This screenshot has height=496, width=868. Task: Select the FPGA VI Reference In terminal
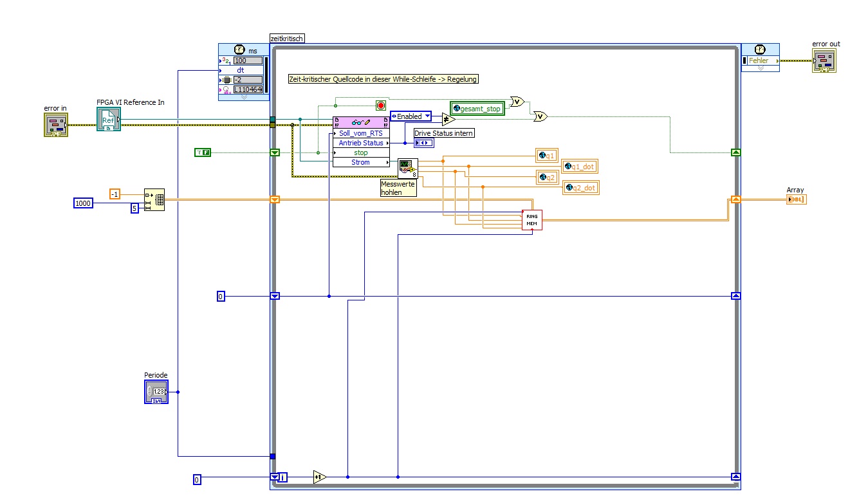(108, 120)
